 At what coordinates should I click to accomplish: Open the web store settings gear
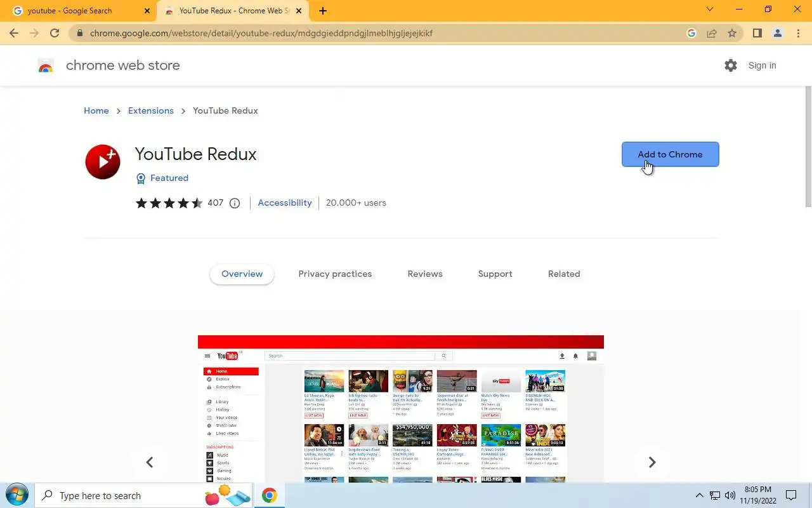(x=731, y=65)
